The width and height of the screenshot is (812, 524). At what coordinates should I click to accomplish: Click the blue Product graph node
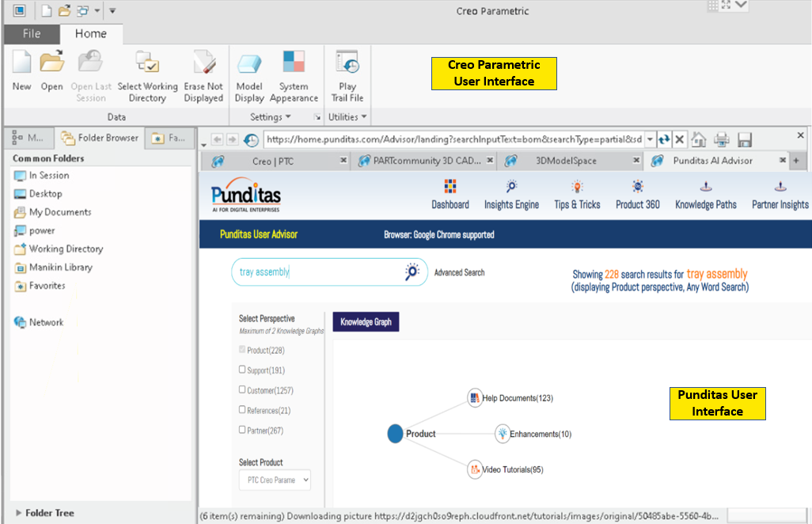pyautogui.click(x=395, y=434)
